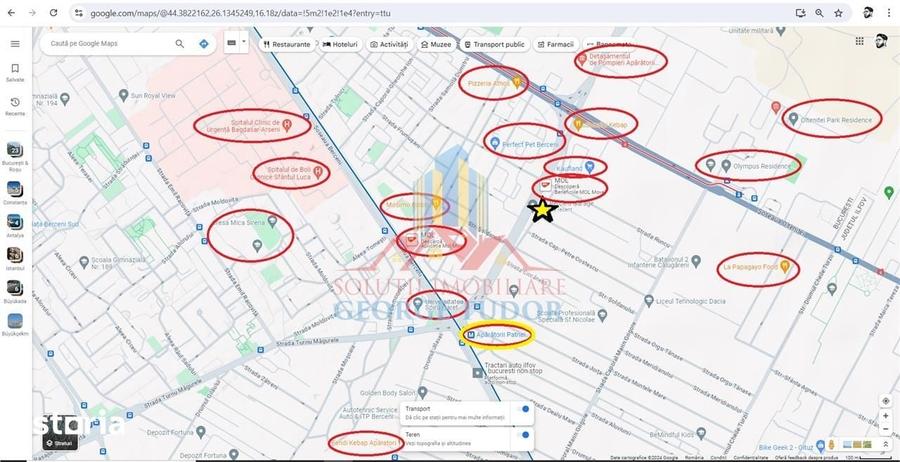Click the Confidențialitate footer link
The height and width of the screenshot is (462, 900).
(751, 457)
